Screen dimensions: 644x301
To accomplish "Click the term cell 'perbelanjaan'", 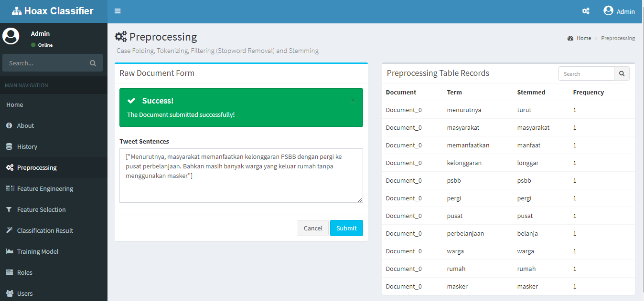I will 465,233.
